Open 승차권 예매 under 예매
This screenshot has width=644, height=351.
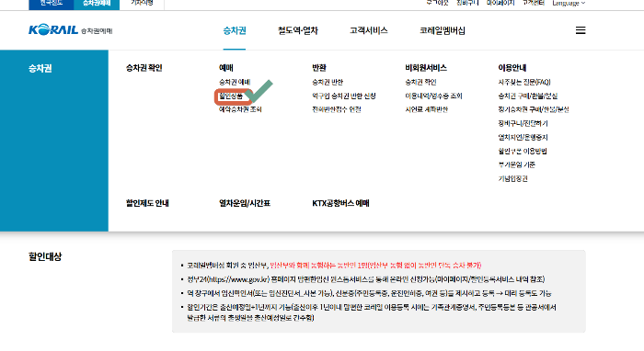pyautogui.click(x=235, y=82)
